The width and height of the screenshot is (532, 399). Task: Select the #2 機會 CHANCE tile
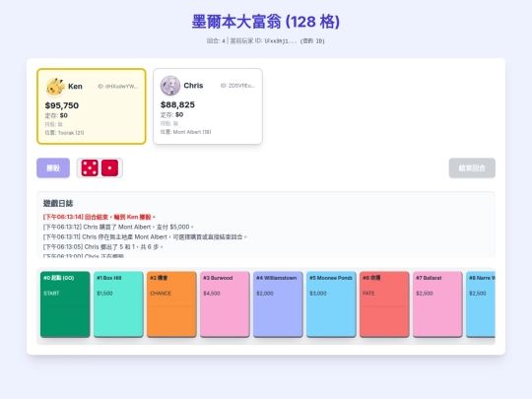171,304
